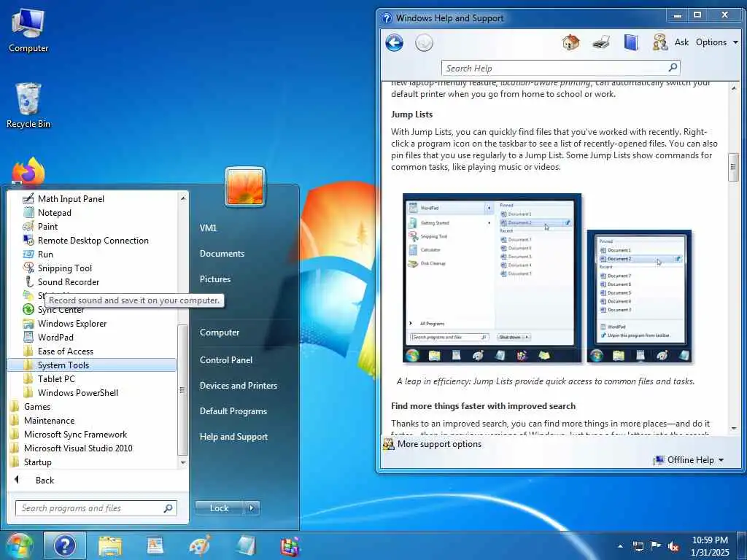Screen dimensions: 747x560
Task: Click scroll-up arrow of program list
Action: pos(183,198)
